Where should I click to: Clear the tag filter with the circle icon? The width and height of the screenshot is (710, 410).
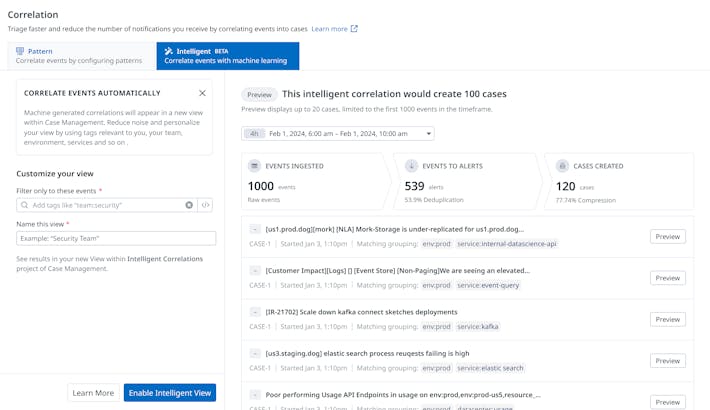coord(189,205)
